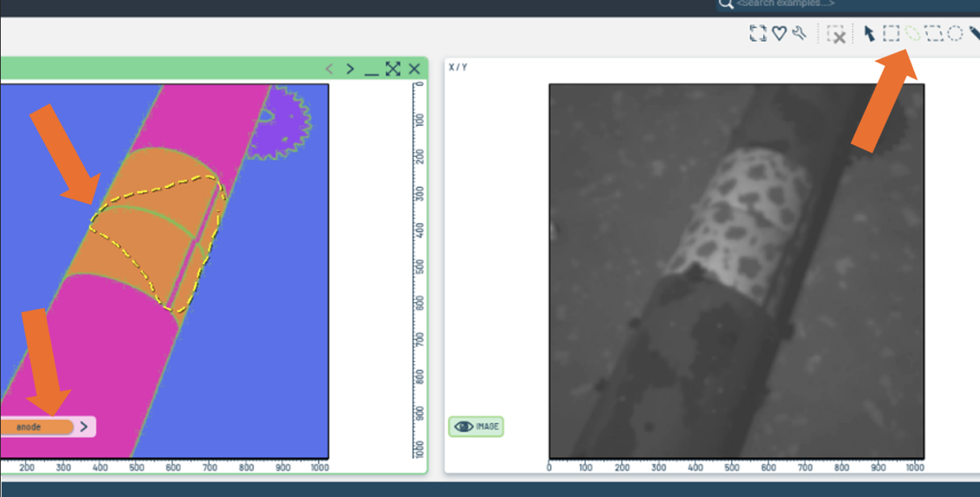
Task: Click the heart favorite icon
Action: tap(779, 33)
